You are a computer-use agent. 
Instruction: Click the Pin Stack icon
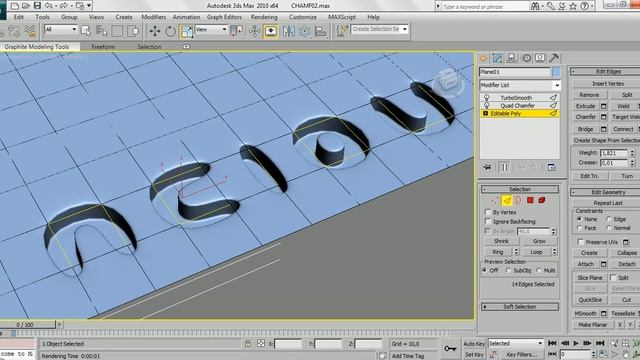coord(487,167)
